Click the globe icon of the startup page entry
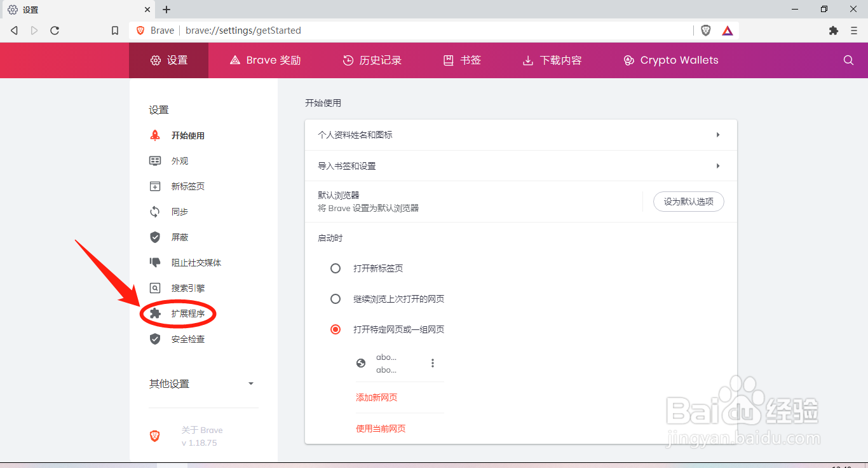This screenshot has width=868, height=468. pyautogui.click(x=361, y=363)
